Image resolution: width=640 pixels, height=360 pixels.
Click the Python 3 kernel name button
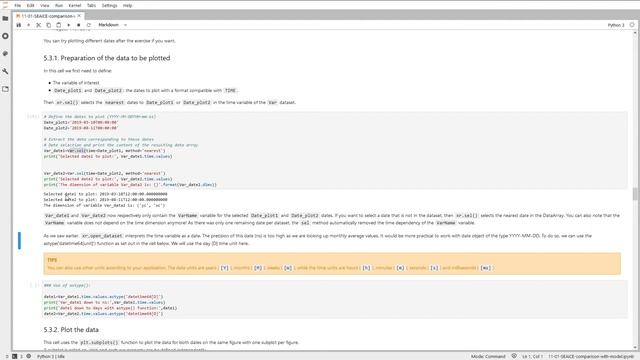pyautogui.click(x=616, y=25)
